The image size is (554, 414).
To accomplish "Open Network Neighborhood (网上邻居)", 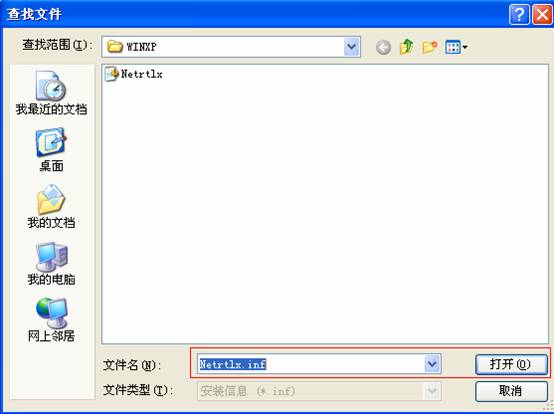I will click(51, 320).
